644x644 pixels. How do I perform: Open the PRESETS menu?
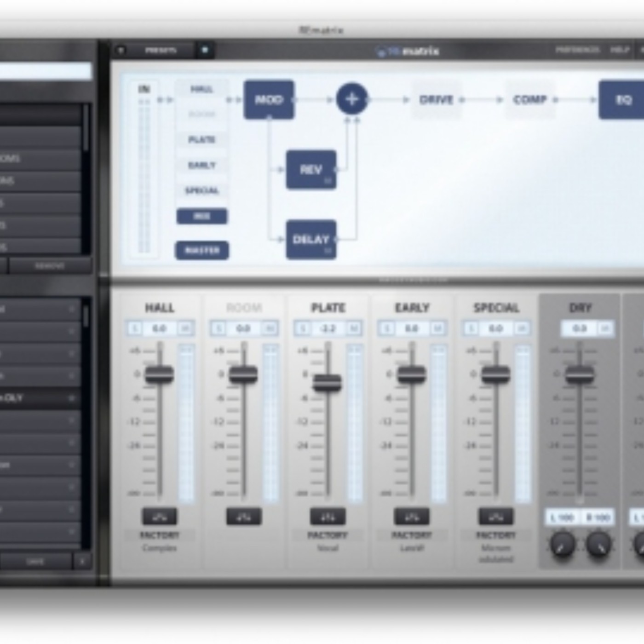point(161,50)
